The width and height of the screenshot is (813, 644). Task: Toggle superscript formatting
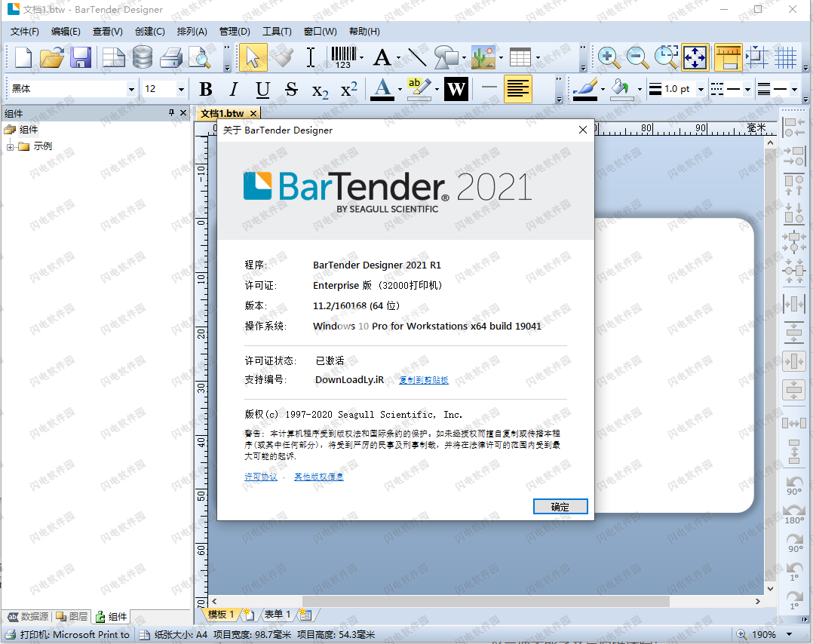(x=349, y=89)
